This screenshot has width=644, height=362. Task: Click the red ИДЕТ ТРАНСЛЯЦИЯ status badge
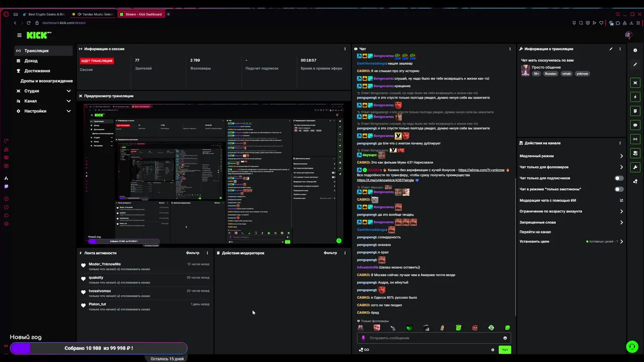97,61
